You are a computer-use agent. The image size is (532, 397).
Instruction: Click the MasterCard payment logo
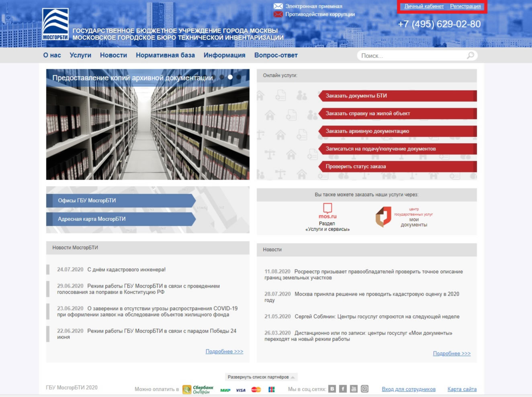[x=256, y=389]
